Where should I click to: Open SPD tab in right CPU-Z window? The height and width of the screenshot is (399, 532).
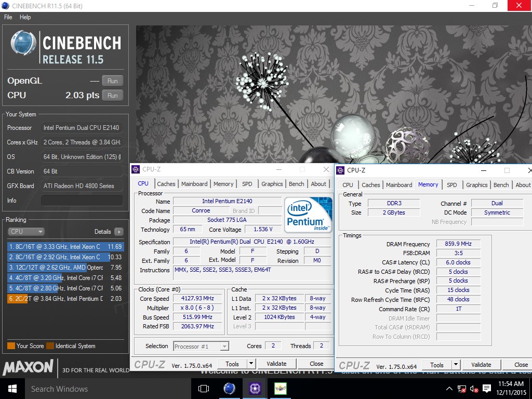pos(452,185)
